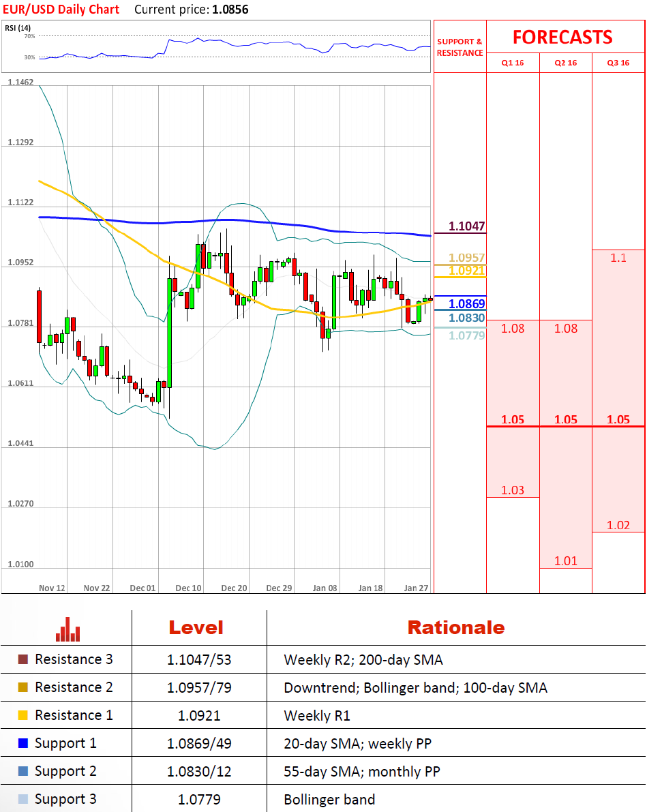Click the Nov 12 date axis label
This screenshot has width=647, height=812.
coord(52,588)
